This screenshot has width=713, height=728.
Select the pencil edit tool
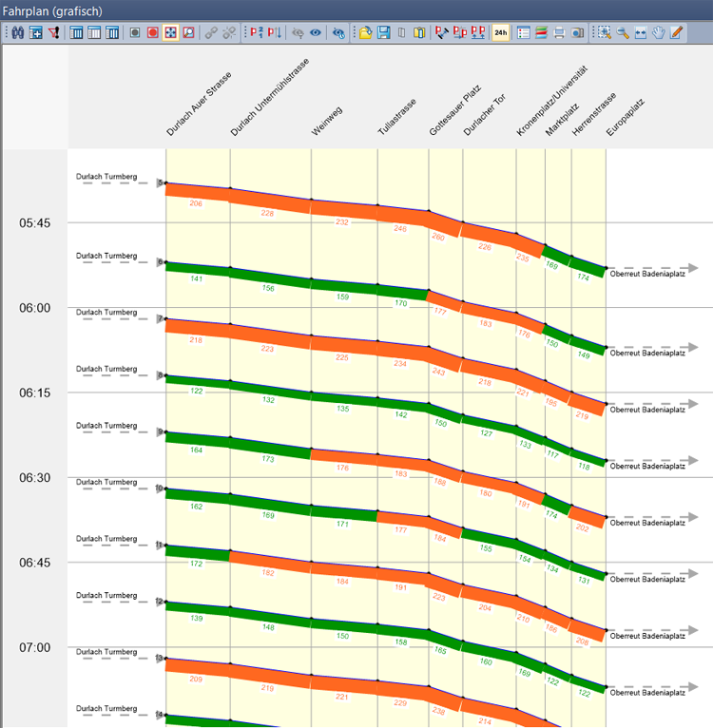click(676, 32)
